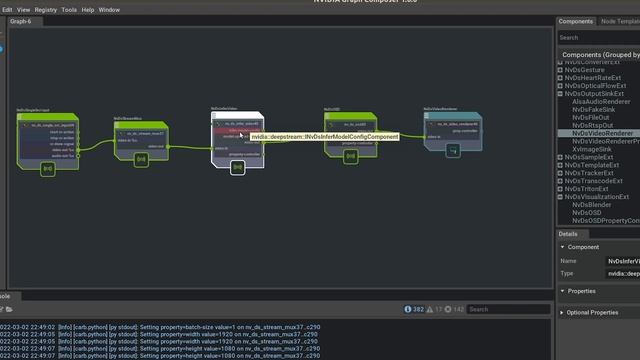Click the NvDsOSD node's component icon

[350, 156]
